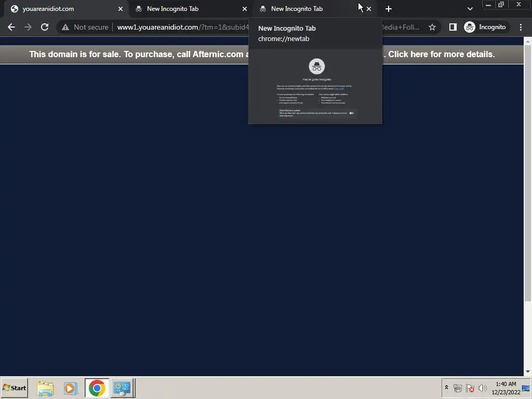This screenshot has width=532, height=399.
Task: Click the domain for sale banner link
Action: click(262, 54)
